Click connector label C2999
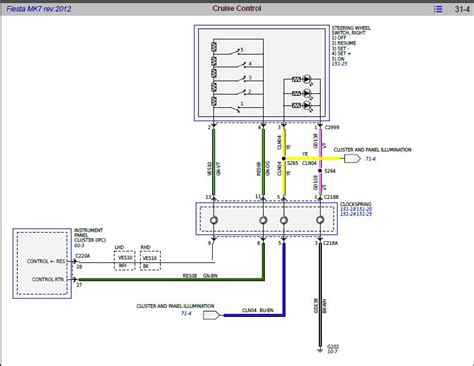 coord(332,127)
